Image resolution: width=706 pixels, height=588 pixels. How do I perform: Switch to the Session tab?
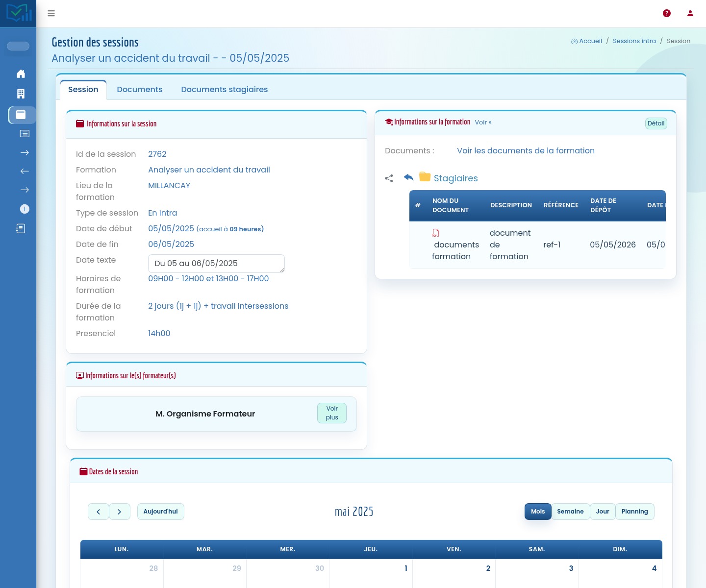point(83,90)
